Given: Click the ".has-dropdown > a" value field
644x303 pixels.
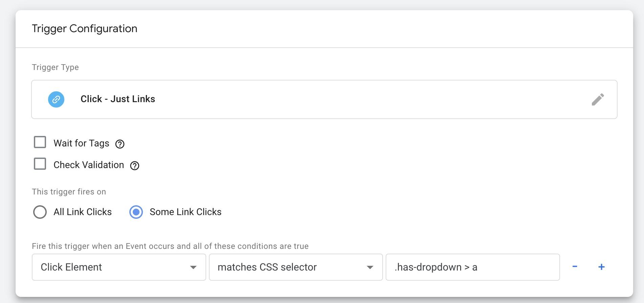Looking at the screenshot, I should pyautogui.click(x=472, y=267).
